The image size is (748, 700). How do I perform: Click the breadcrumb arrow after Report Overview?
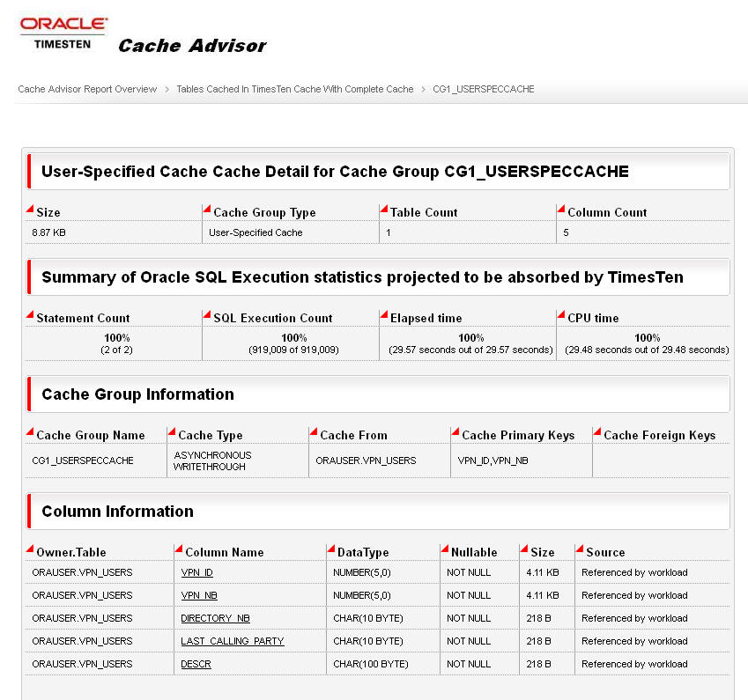tap(167, 89)
